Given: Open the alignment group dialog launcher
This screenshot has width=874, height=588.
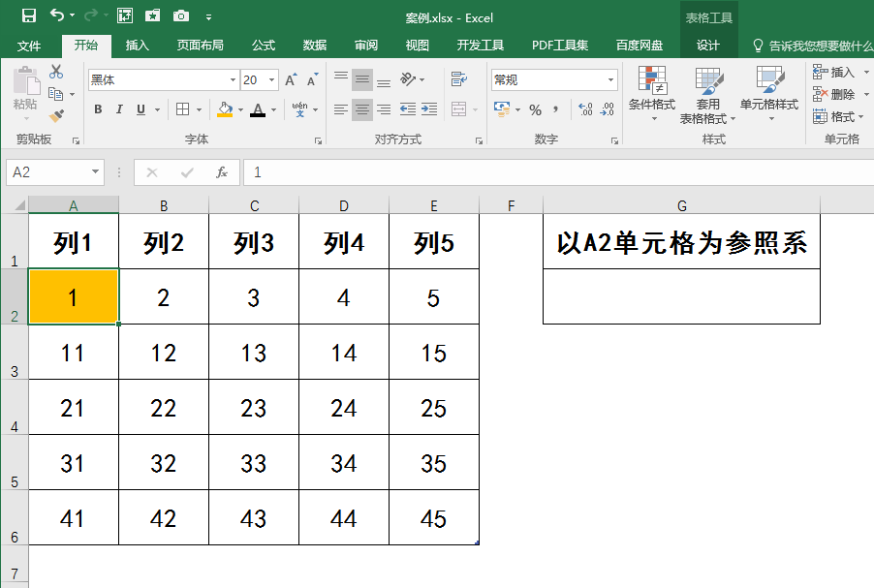Looking at the screenshot, I should (x=479, y=141).
